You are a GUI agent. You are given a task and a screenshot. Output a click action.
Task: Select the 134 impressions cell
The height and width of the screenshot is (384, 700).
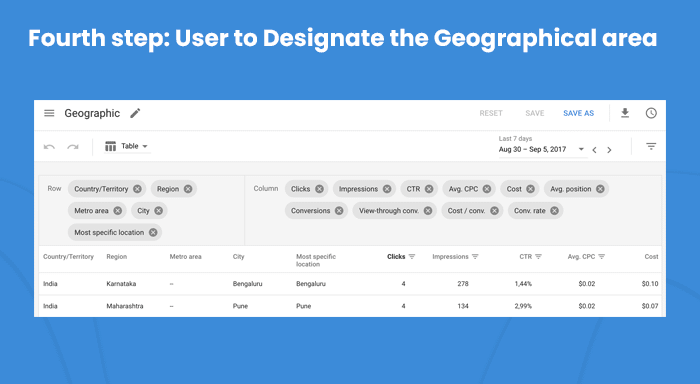click(x=463, y=306)
